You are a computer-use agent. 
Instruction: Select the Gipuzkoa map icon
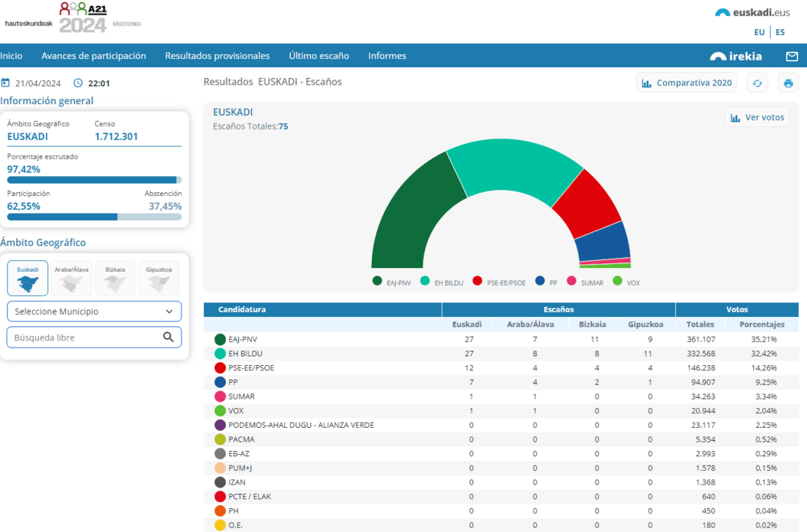[x=158, y=279]
